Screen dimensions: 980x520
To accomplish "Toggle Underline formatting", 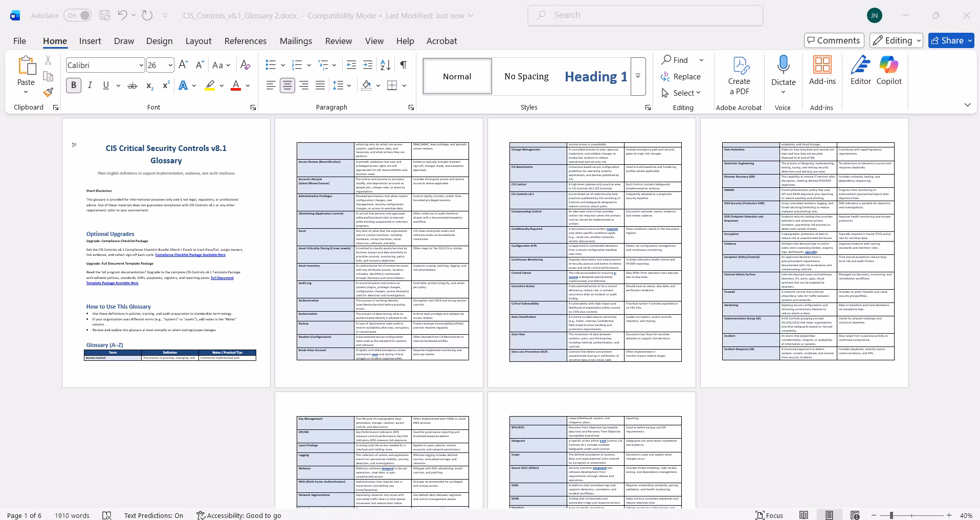I will (x=106, y=85).
